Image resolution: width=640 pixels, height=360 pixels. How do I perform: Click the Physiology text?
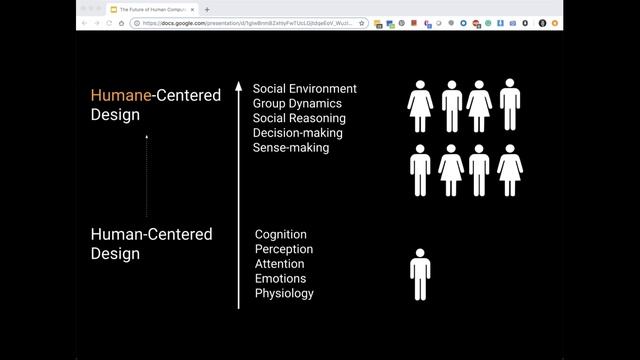coord(284,293)
